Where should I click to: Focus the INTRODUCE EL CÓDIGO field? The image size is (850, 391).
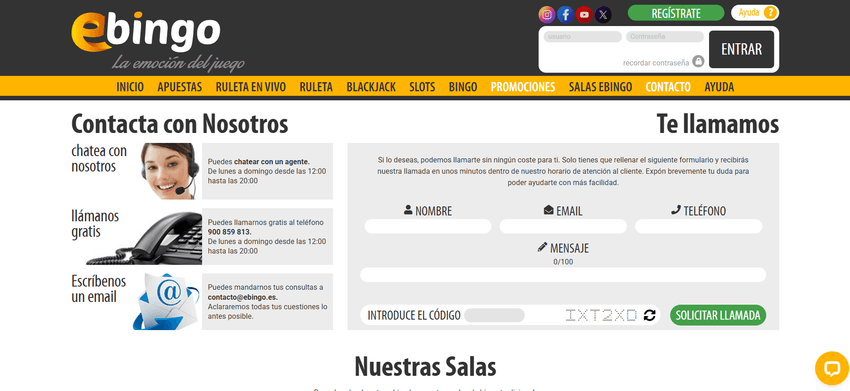[494, 315]
